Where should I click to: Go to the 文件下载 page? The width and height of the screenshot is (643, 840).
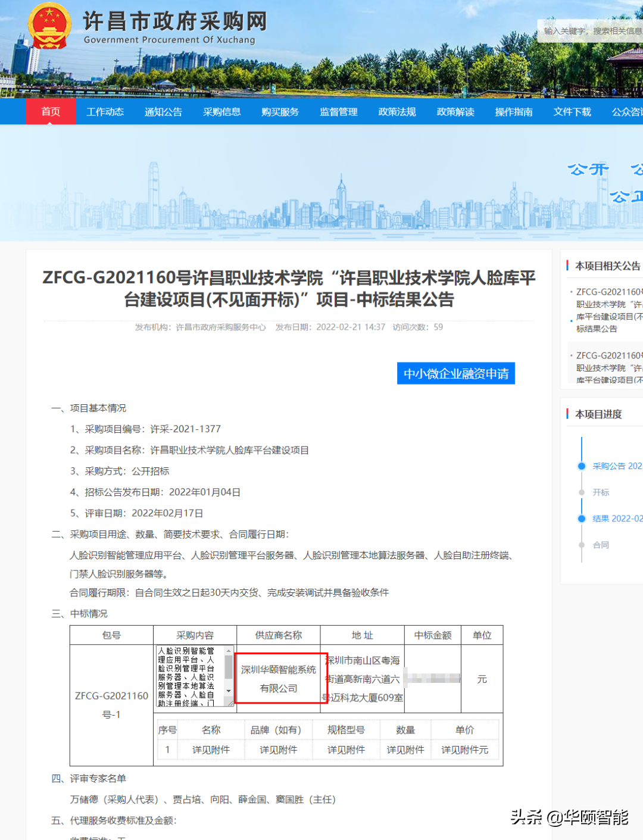click(x=572, y=112)
